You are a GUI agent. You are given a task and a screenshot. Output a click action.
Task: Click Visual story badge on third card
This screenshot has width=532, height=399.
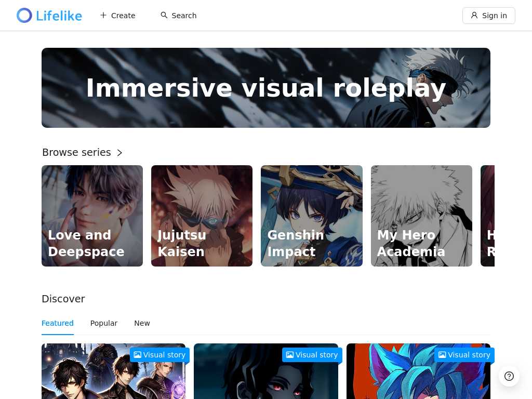click(464, 355)
